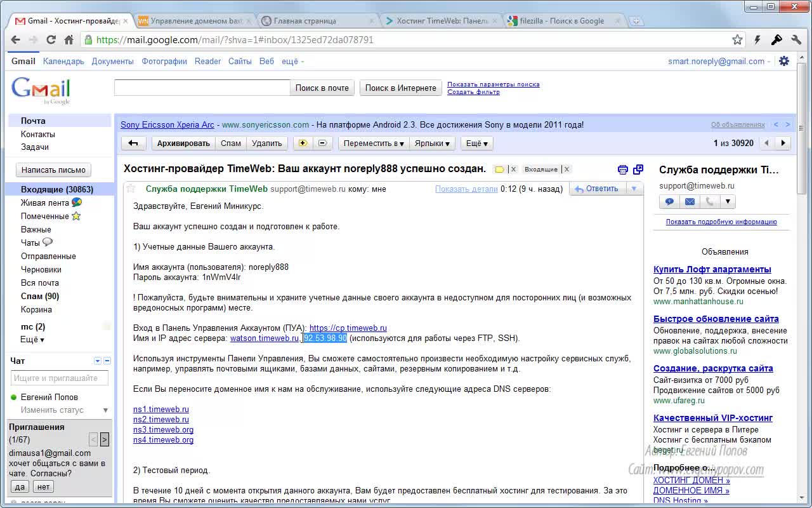Click the chat Ищите и приглашайте search field
812x508 pixels.
[59, 378]
